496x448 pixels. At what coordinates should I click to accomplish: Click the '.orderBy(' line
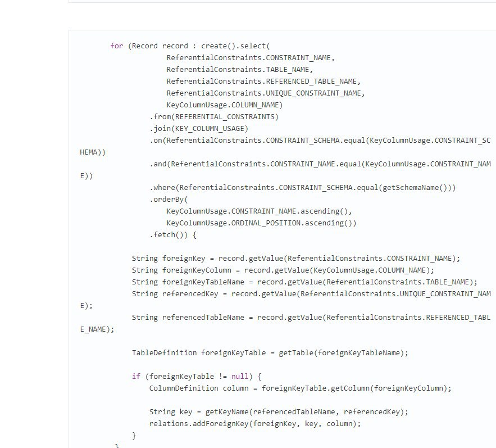[169, 200]
